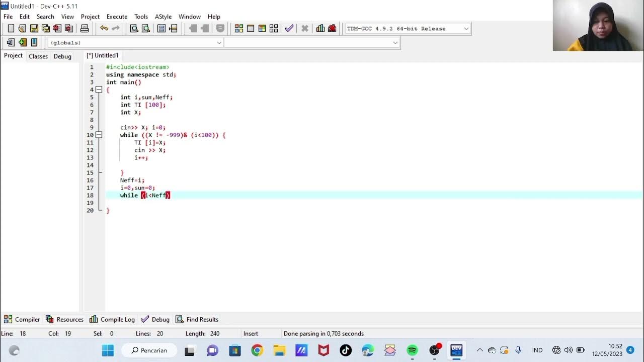Run syntax check with the checkmark icon
The height and width of the screenshot is (362, 644).
[289, 29]
